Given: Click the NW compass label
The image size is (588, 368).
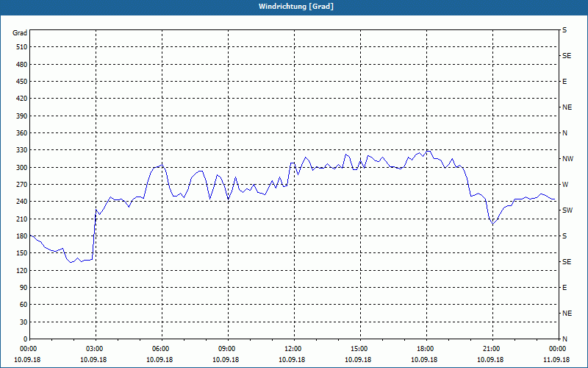Looking at the screenshot, I should tap(567, 159).
